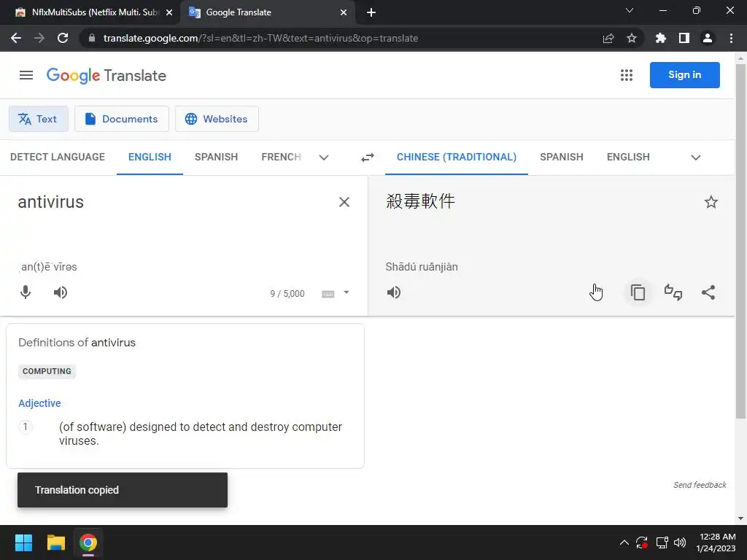747x560 pixels.
Task: Click the Translation copied notification
Action: pyautogui.click(x=123, y=490)
